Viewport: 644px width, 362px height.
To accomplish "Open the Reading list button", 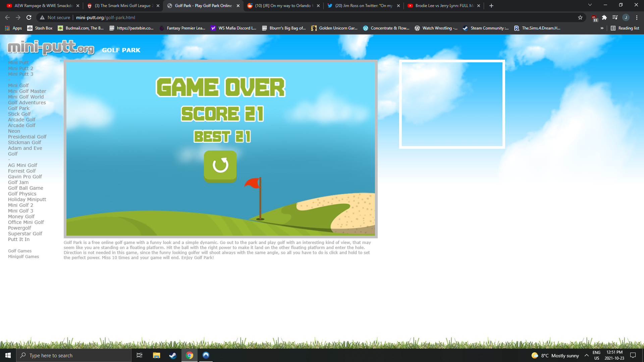I will [x=625, y=28].
